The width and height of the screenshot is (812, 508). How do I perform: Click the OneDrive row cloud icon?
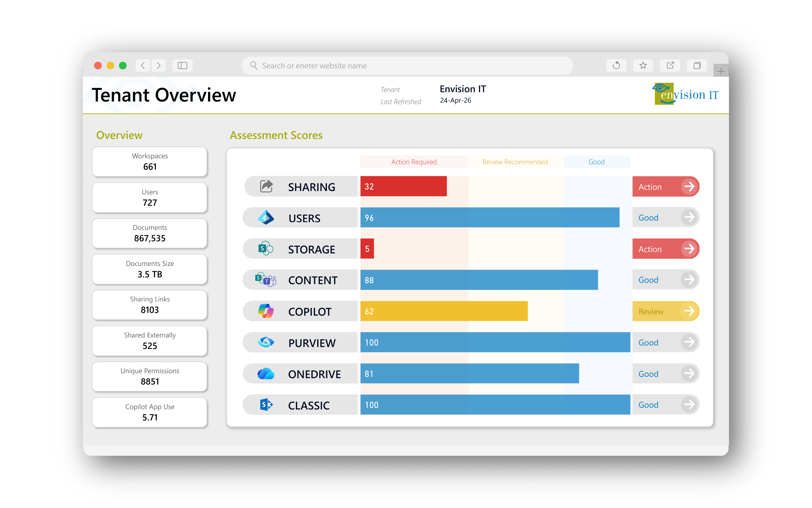click(266, 374)
